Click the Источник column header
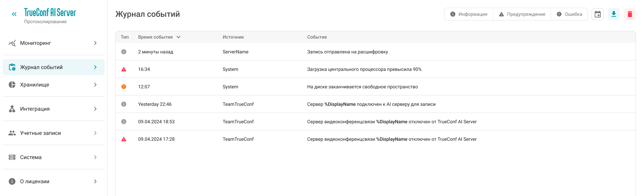The height and width of the screenshot is (196, 644). tap(233, 37)
